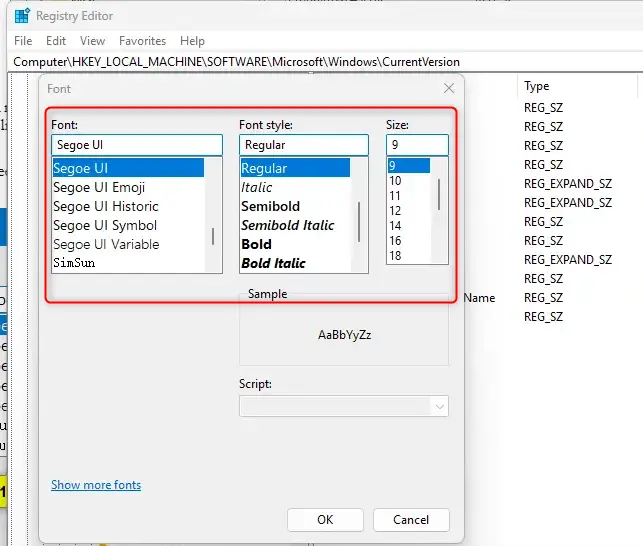The width and height of the screenshot is (643, 546).
Task: Choose Semibold Italic font style
Action: 295,225
